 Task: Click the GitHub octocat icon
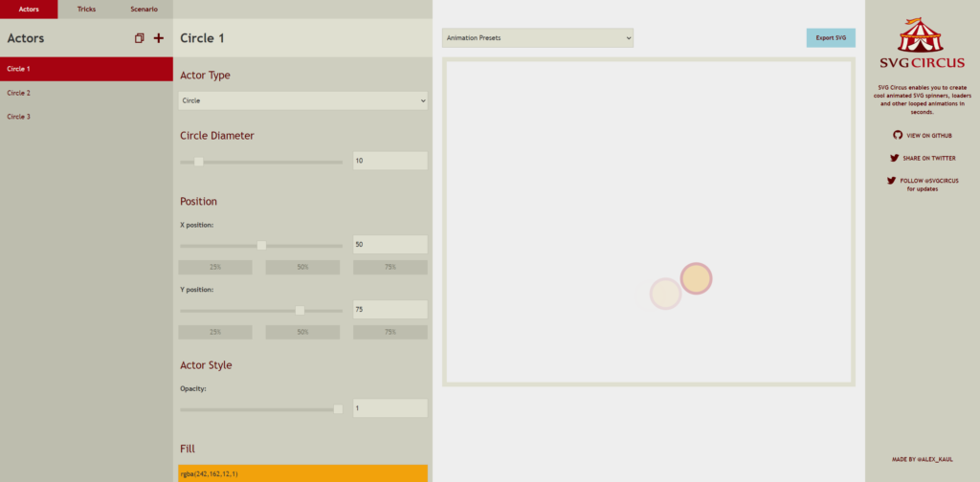898,135
